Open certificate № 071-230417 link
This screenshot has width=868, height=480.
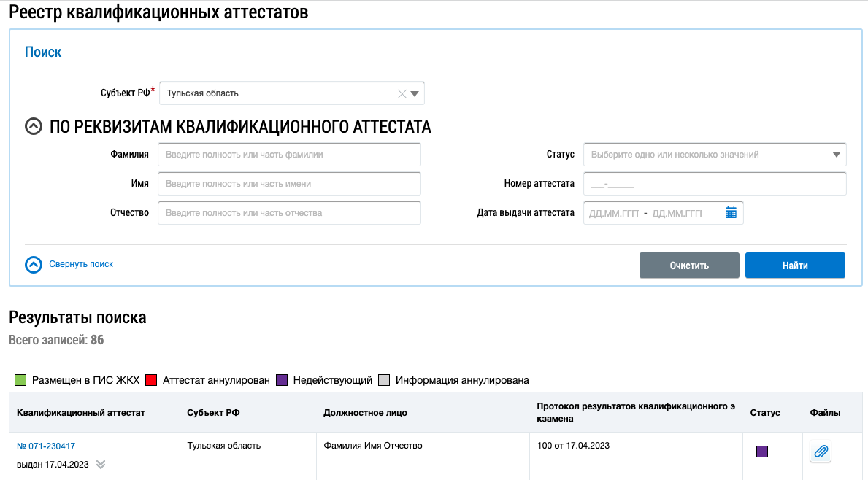click(46, 446)
